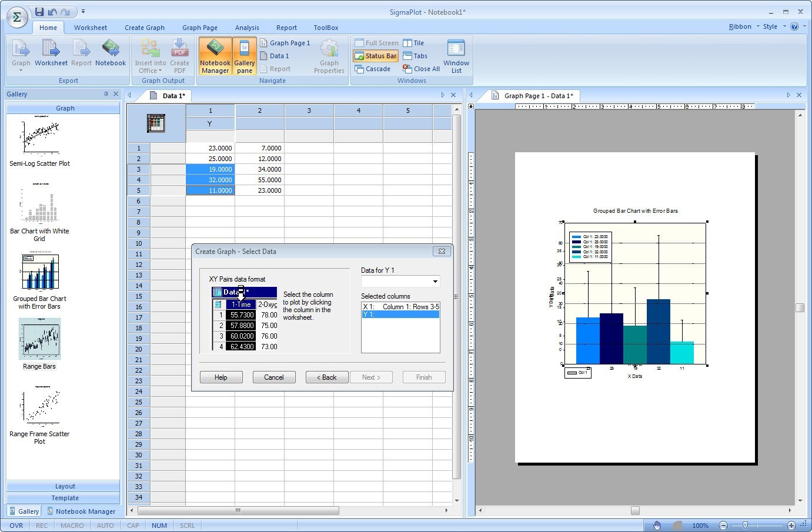Viewport: 812px width, 532px height.
Task: Select the Y 1 row in Selected columns
Action: click(400, 314)
